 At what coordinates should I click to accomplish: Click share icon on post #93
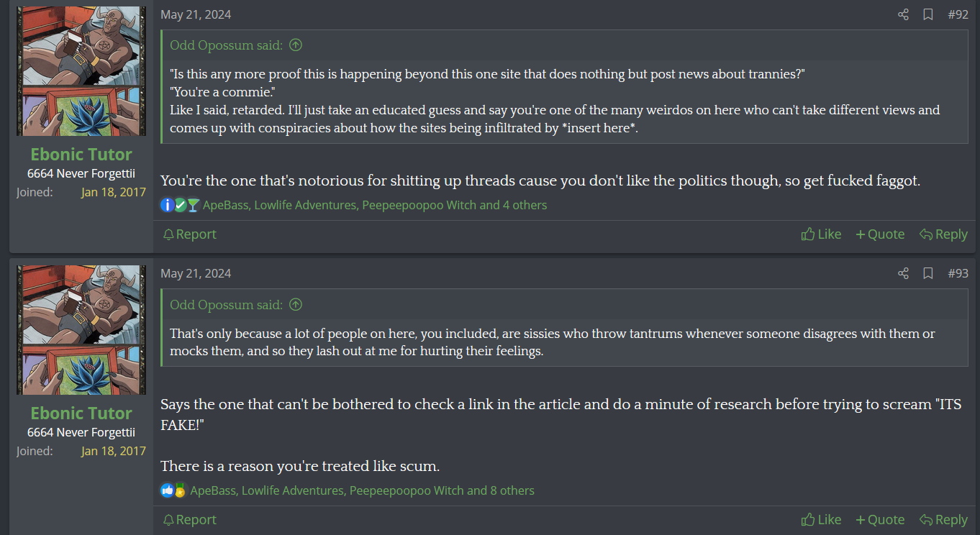903,273
